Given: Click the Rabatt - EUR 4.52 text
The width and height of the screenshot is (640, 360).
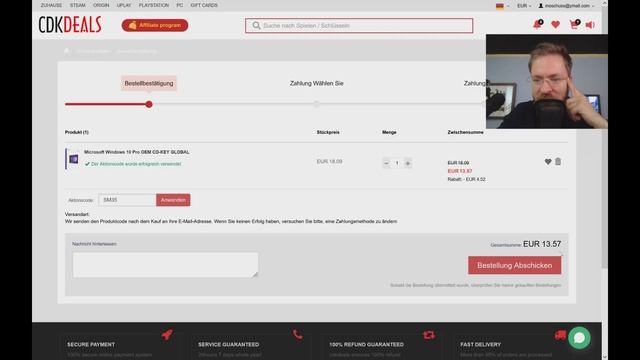Looking at the screenshot, I should coord(467,179).
